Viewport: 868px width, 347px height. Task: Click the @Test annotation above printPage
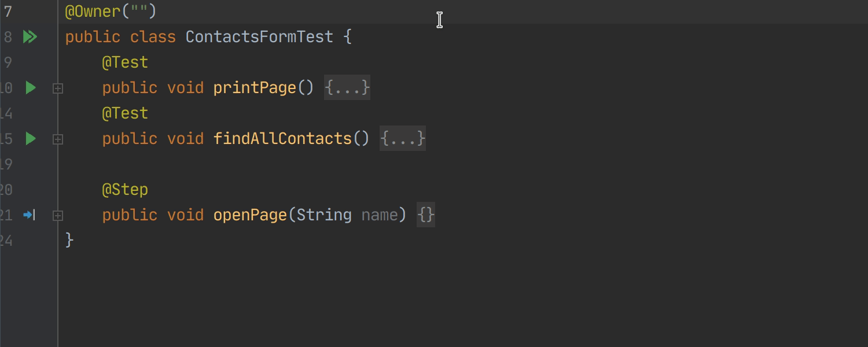[125, 62]
